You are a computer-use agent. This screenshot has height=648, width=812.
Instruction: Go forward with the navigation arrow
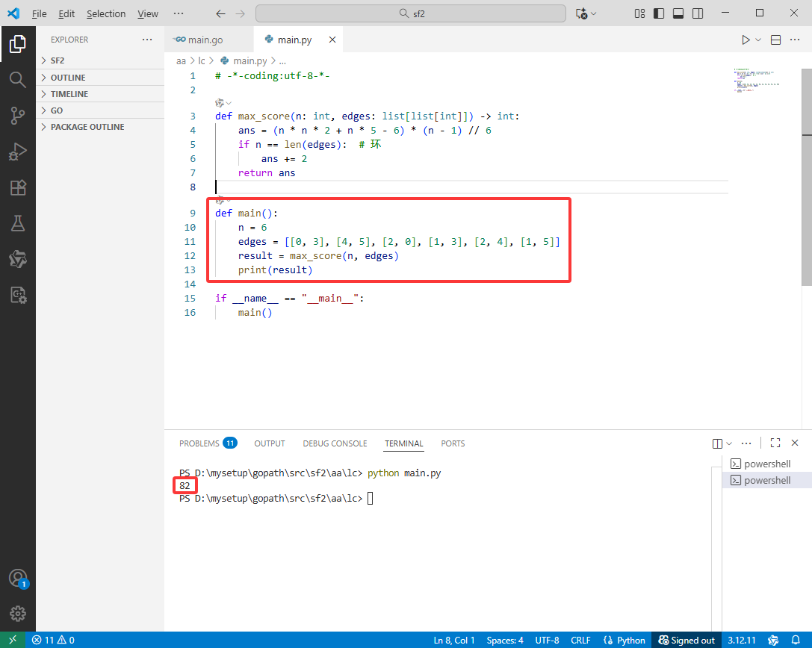coord(241,13)
